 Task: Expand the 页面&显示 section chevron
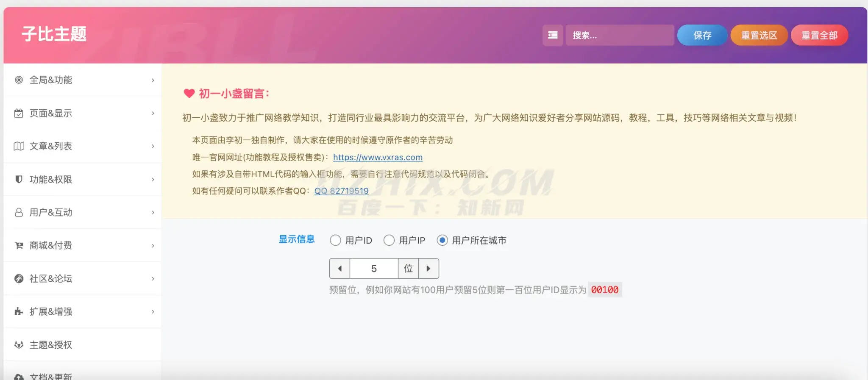click(x=153, y=113)
